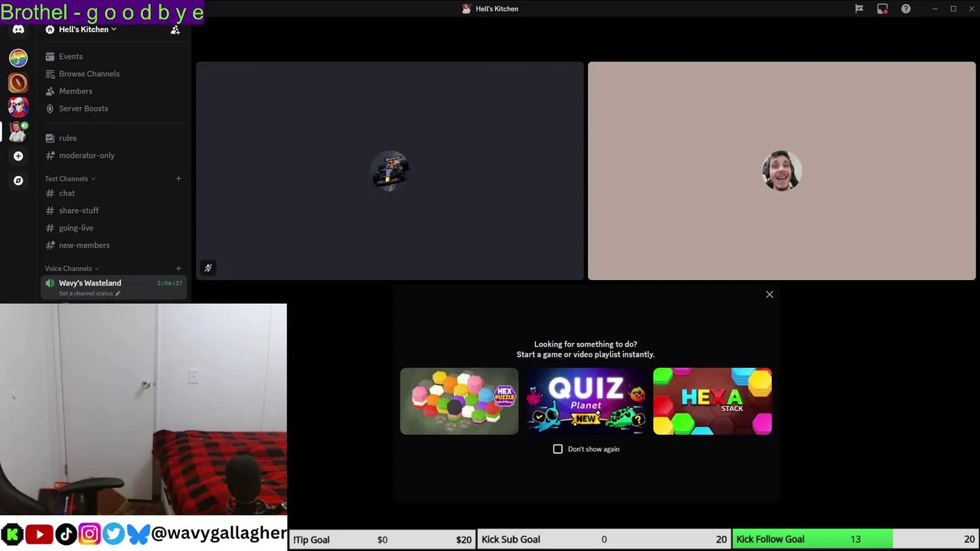Viewport: 980px width, 551px height.
Task: Click the rules channel checkbox icon
Action: (x=50, y=138)
